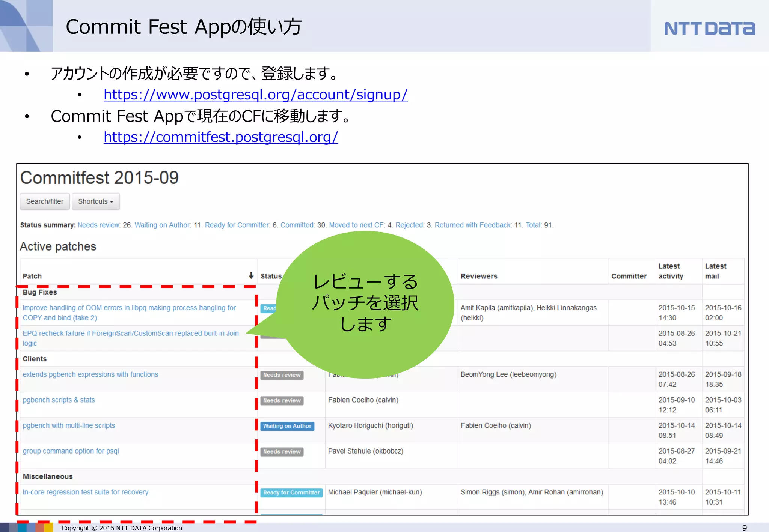
Task: Click the Rejected status summary link
Action: 410,225
